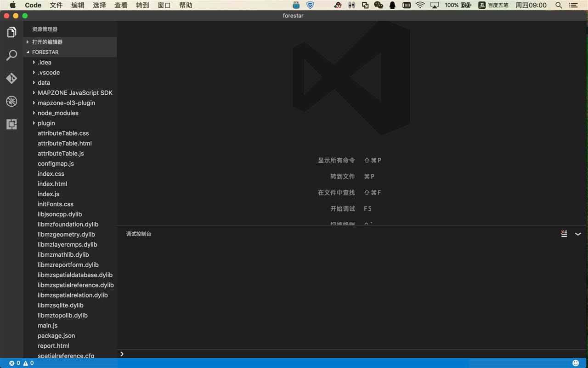Expand the plugin folder
Viewport: 588px width, 368px height.
click(70, 123)
